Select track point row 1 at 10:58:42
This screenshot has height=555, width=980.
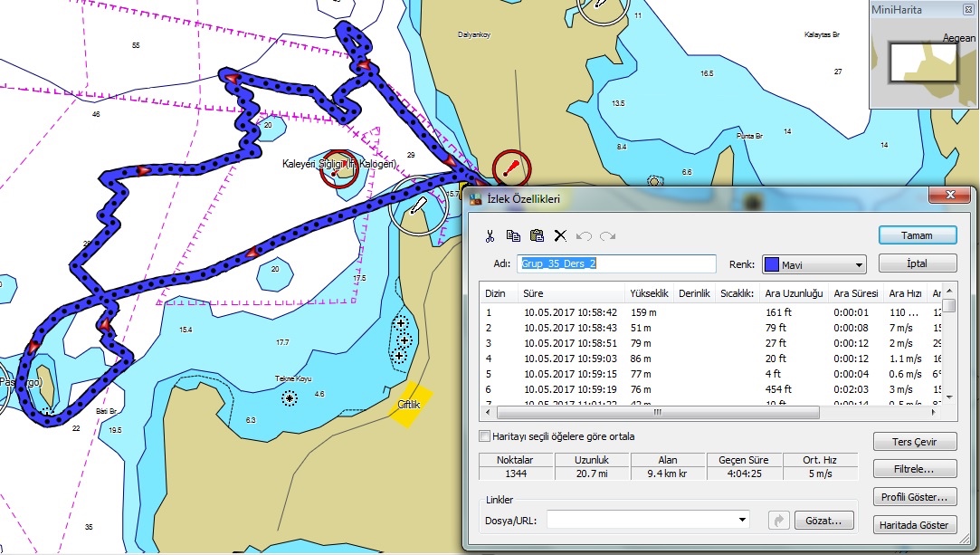pos(712,312)
